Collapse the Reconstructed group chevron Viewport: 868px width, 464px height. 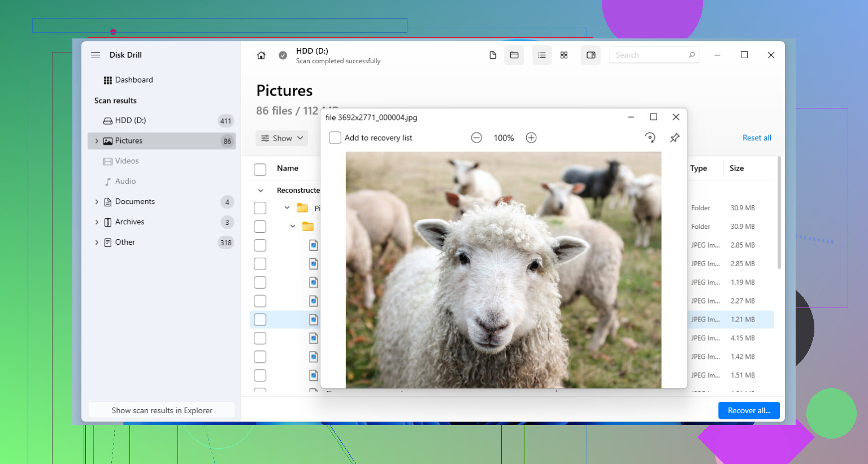tap(261, 190)
